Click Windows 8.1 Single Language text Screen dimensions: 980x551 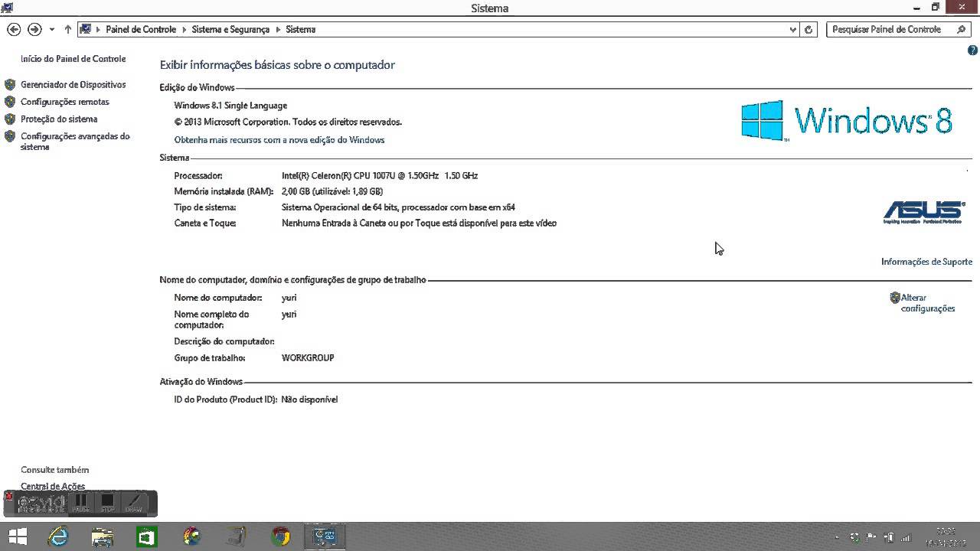[230, 106]
